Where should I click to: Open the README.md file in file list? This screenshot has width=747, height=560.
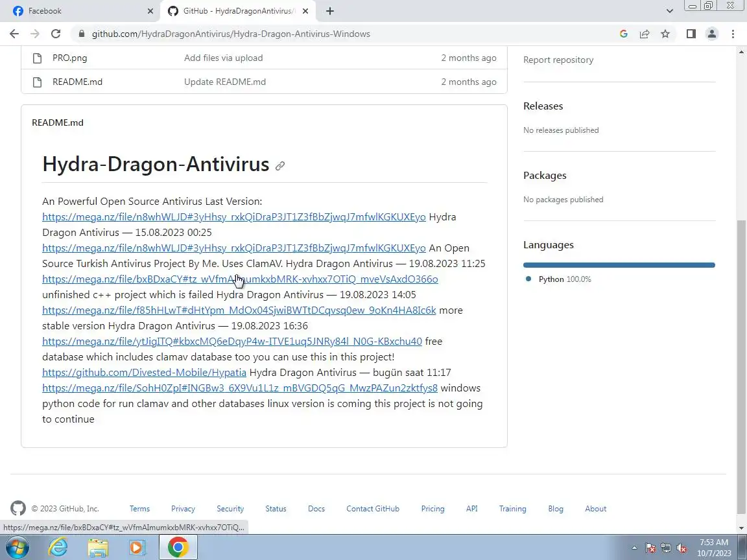point(77,82)
